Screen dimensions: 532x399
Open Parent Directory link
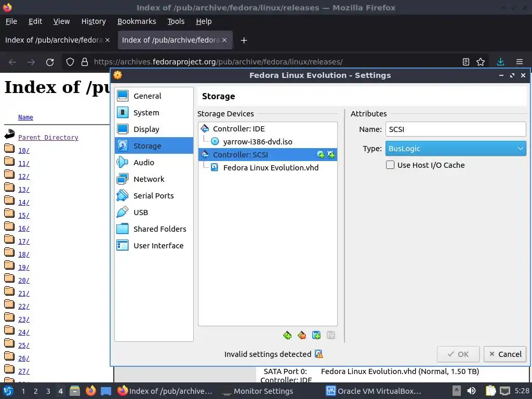coord(48,137)
